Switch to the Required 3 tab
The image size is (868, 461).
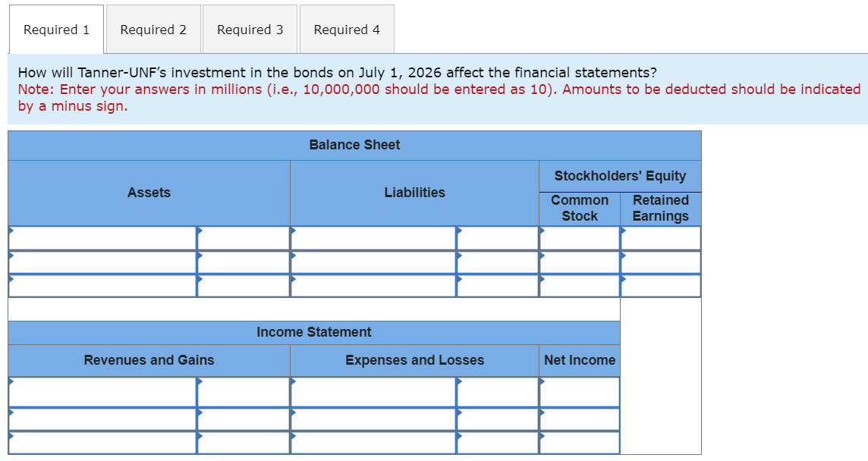coord(250,29)
